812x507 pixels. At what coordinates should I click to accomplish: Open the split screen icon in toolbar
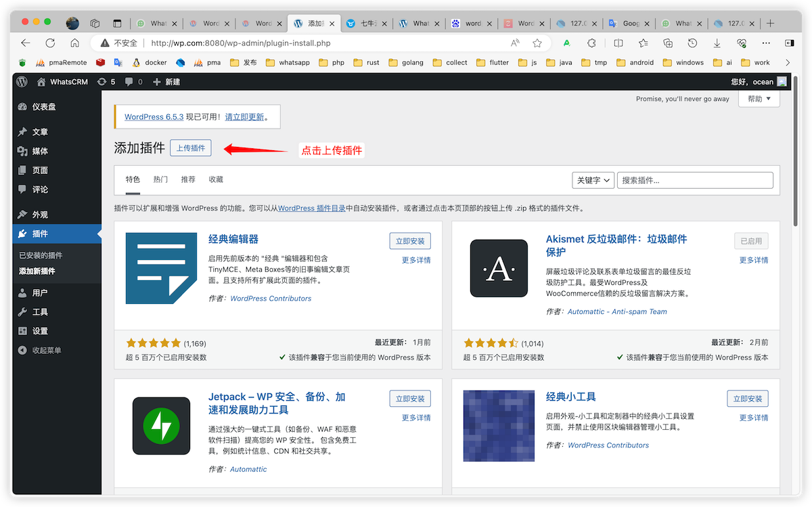618,43
